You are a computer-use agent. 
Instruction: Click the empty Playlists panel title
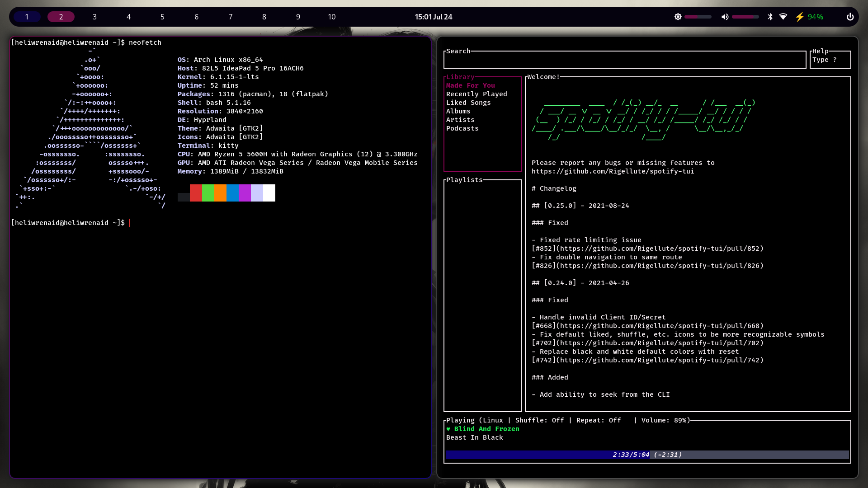tap(464, 180)
